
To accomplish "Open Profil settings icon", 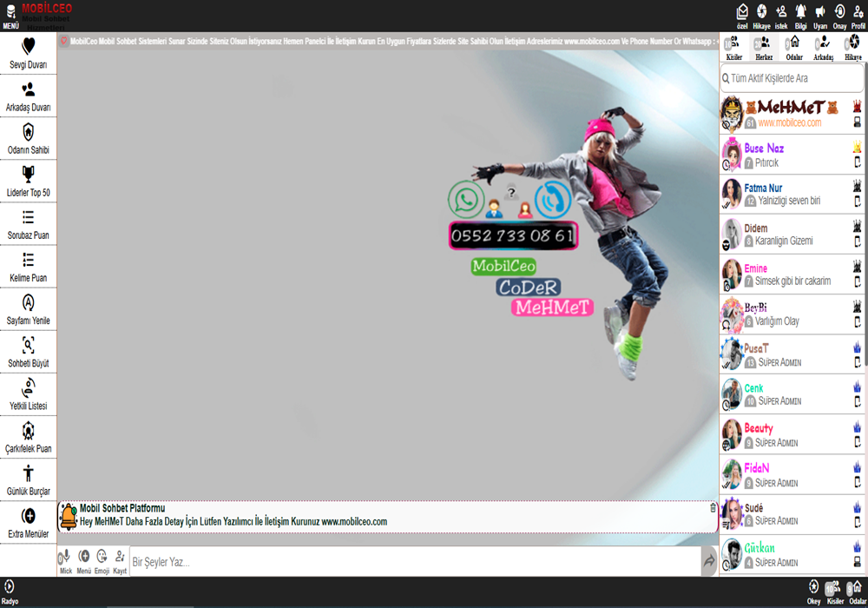I will tap(858, 12).
